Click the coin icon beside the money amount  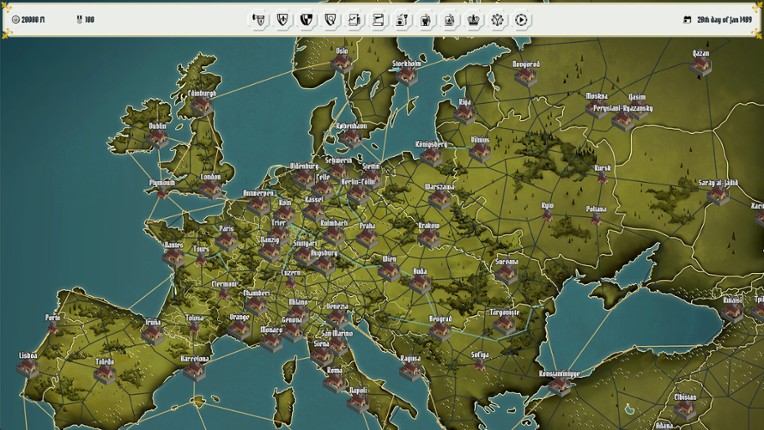point(16,20)
